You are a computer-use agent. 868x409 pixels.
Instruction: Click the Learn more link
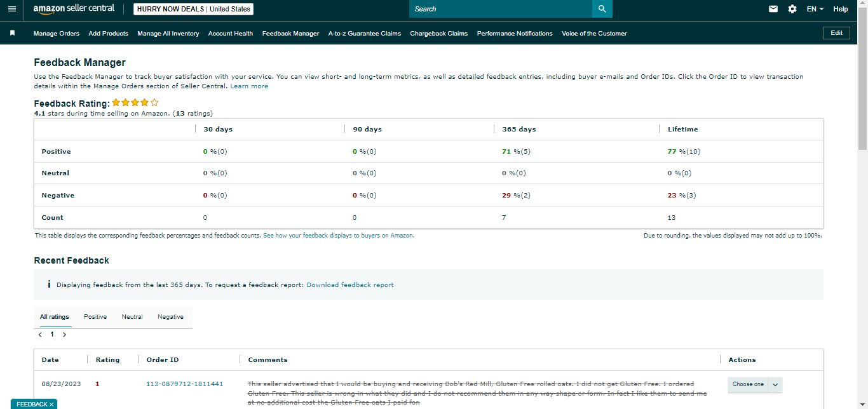[x=249, y=86]
